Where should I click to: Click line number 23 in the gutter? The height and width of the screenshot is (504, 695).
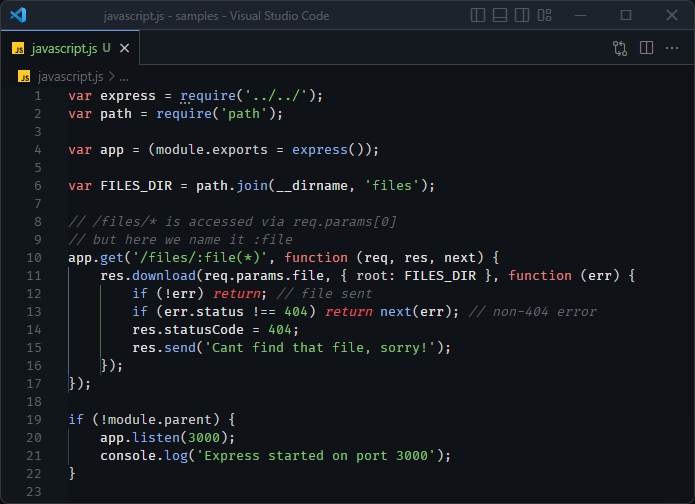pyautogui.click(x=34, y=492)
